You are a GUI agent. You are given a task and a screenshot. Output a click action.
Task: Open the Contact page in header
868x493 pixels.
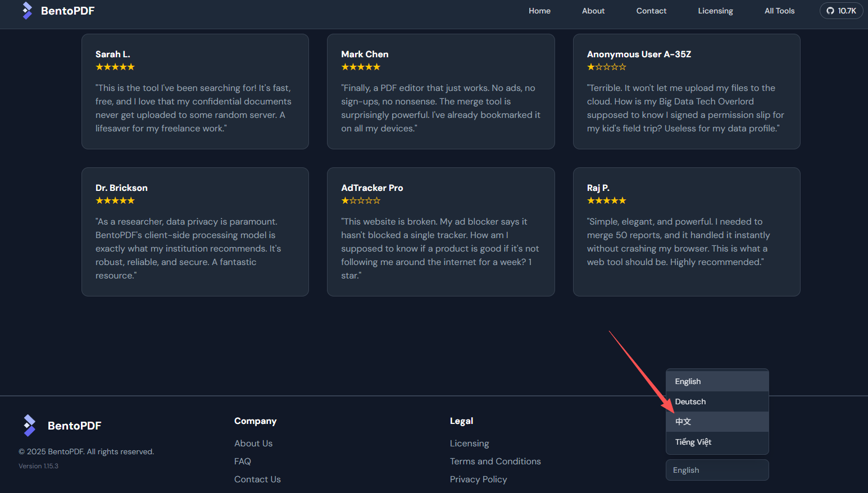651,11
